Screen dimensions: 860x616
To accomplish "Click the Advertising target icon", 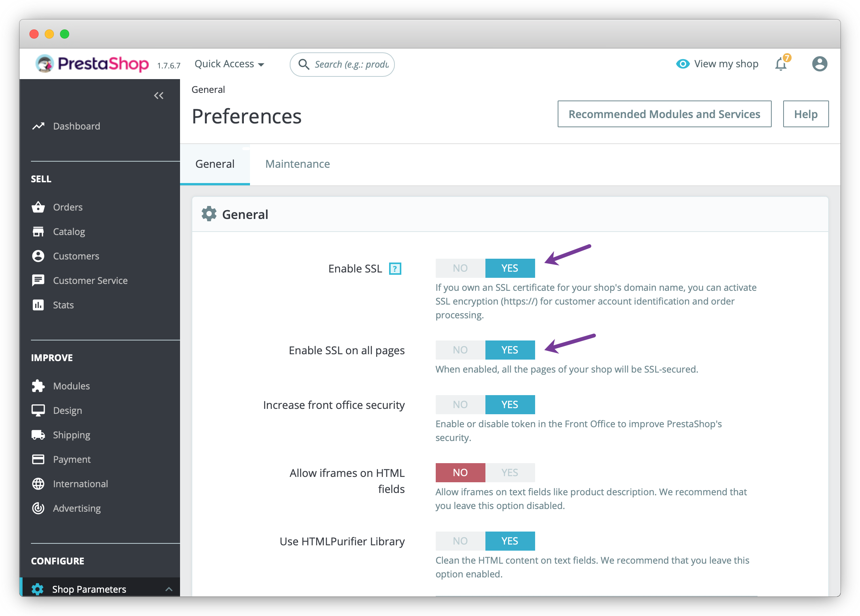I will pyautogui.click(x=38, y=508).
